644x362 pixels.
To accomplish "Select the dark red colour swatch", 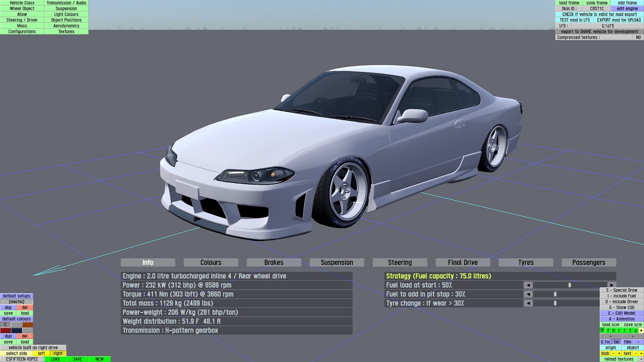I will [x=6, y=330].
